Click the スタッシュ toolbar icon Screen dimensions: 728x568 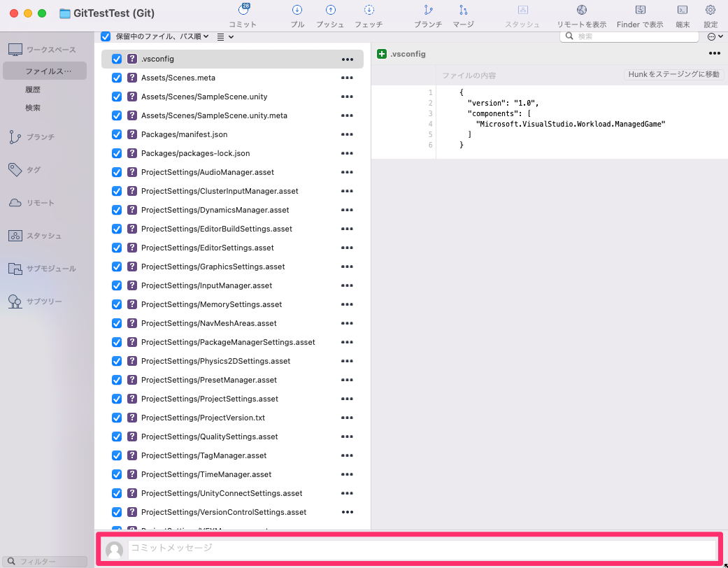(x=523, y=10)
